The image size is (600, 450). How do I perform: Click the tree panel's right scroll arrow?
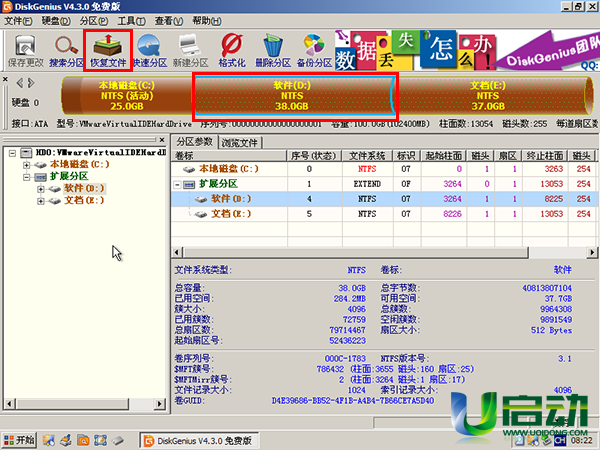click(x=160, y=403)
